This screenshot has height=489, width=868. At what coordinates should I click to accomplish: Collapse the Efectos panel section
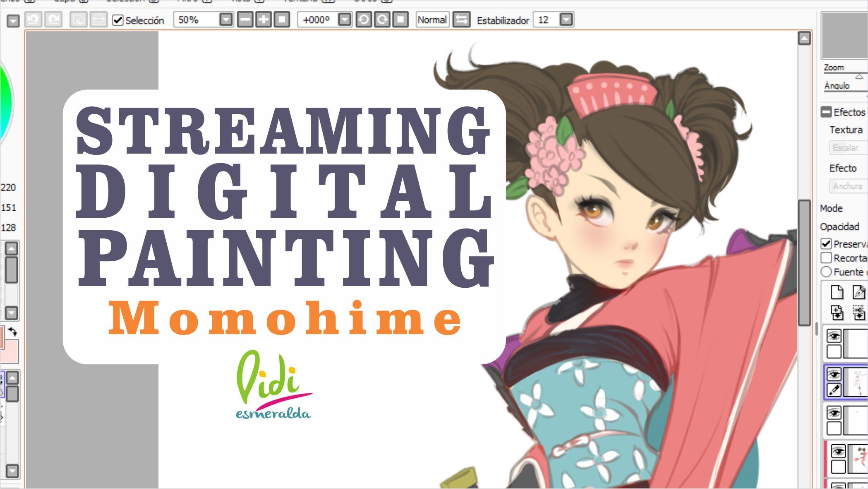point(826,112)
